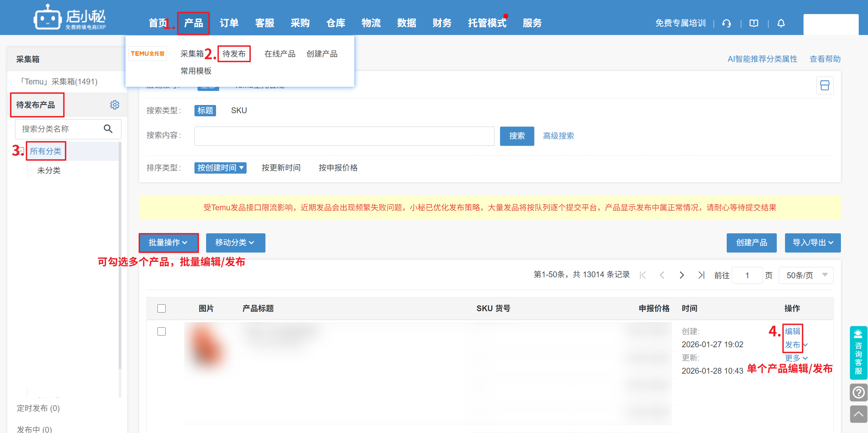Check the select-all checkbox in table header
868x433 pixels.
(x=162, y=308)
